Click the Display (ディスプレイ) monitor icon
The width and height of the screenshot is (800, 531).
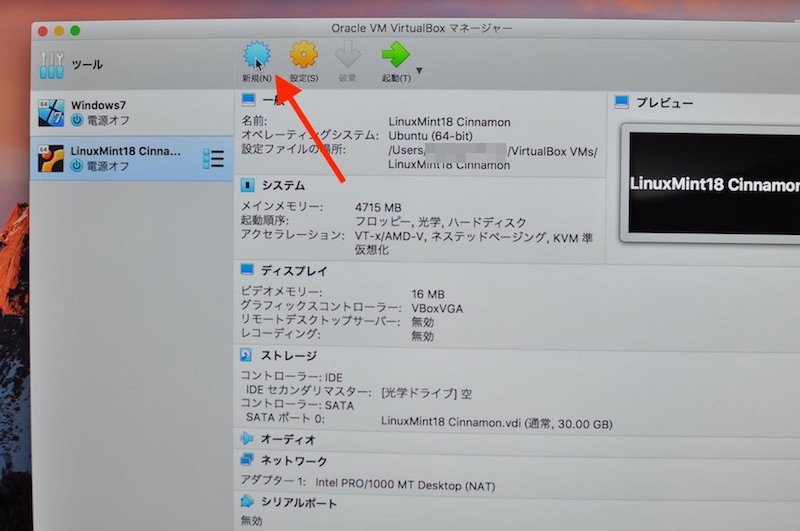pos(247,269)
